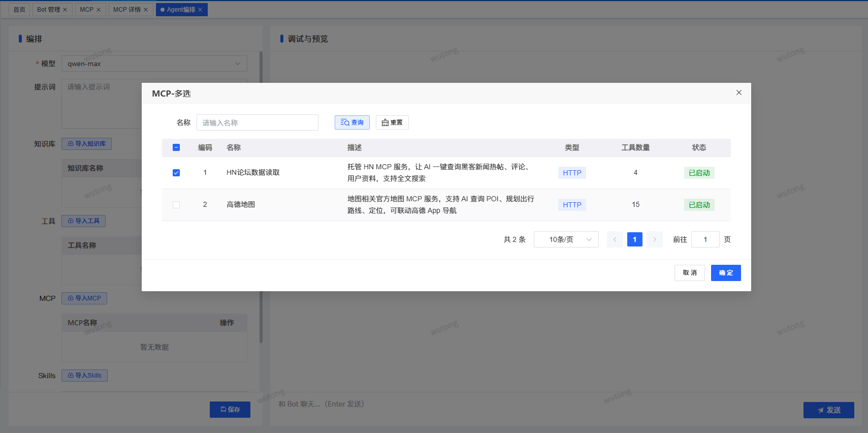Click the 导入知识库 button

[86, 144]
